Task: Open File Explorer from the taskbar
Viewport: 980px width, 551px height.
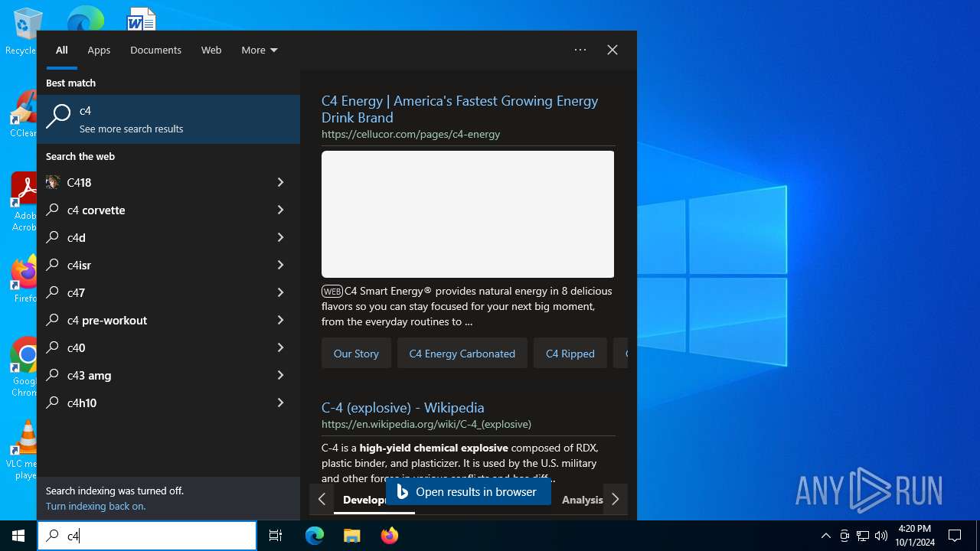Action: [351, 536]
